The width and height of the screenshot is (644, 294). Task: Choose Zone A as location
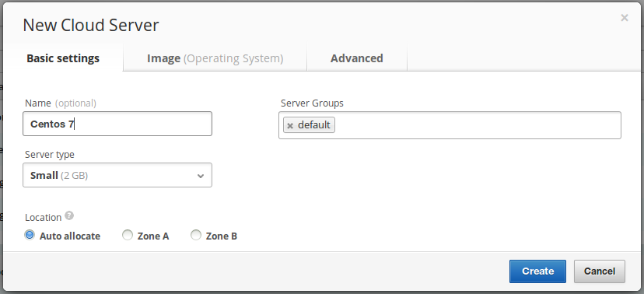pyautogui.click(x=128, y=236)
